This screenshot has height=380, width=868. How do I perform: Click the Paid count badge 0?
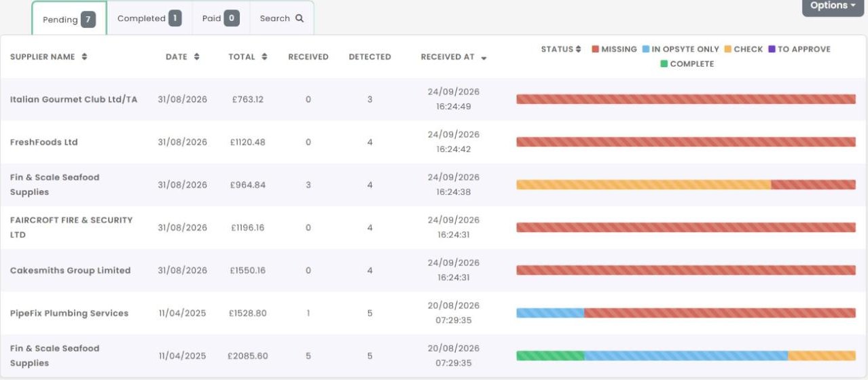232,18
